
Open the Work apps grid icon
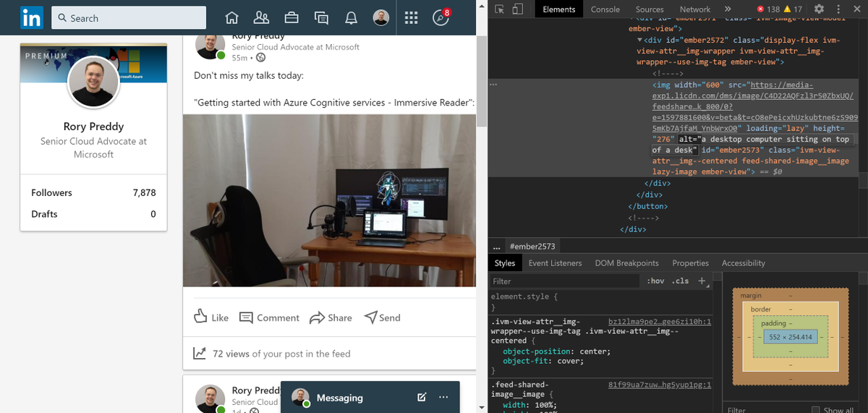click(411, 18)
